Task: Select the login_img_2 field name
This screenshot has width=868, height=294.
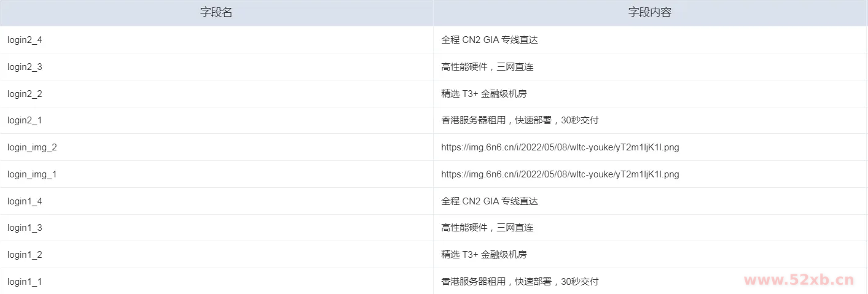Action: [x=32, y=147]
